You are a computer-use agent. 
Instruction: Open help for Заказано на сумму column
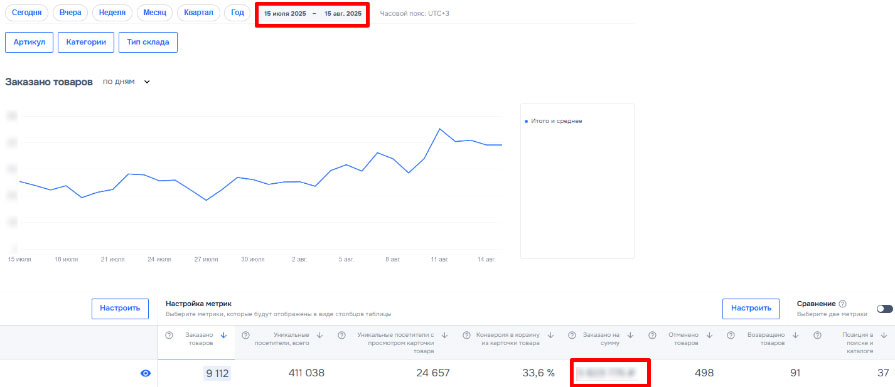(x=572, y=336)
